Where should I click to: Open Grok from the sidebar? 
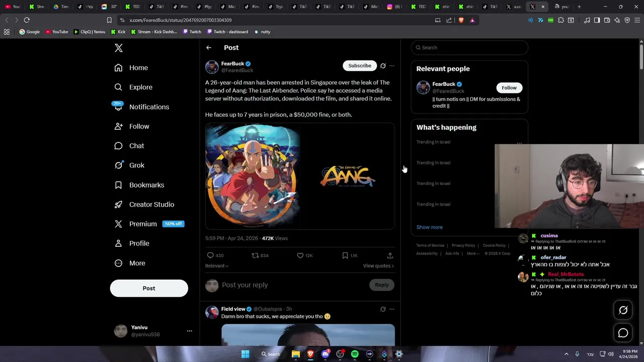point(129,165)
